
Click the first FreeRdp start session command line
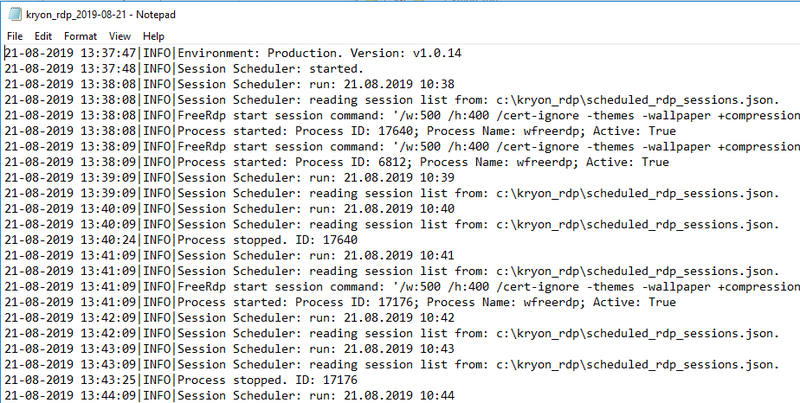tap(402, 116)
